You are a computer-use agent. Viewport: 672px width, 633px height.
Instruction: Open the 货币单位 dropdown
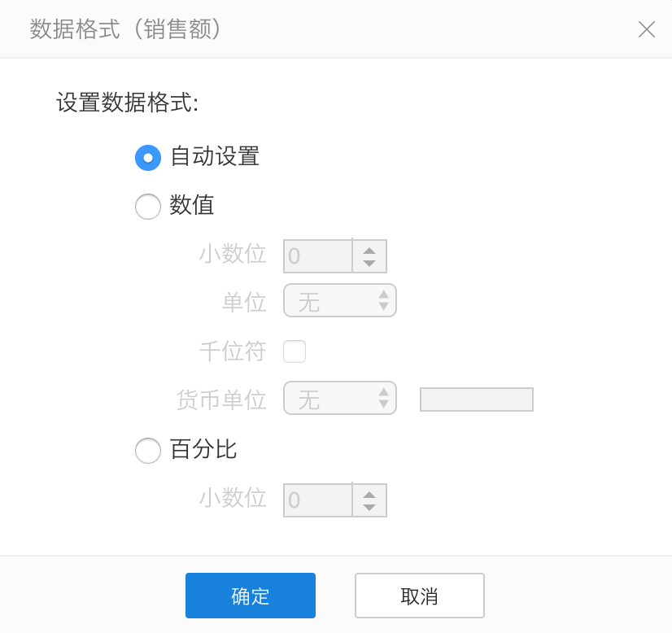(339, 398)
